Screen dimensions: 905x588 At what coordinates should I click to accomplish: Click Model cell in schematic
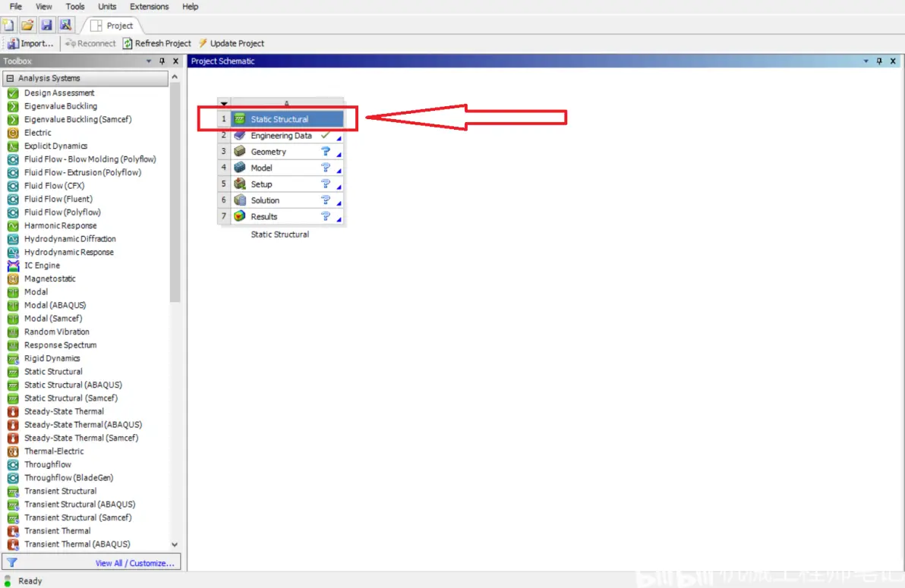coord(287,168)
